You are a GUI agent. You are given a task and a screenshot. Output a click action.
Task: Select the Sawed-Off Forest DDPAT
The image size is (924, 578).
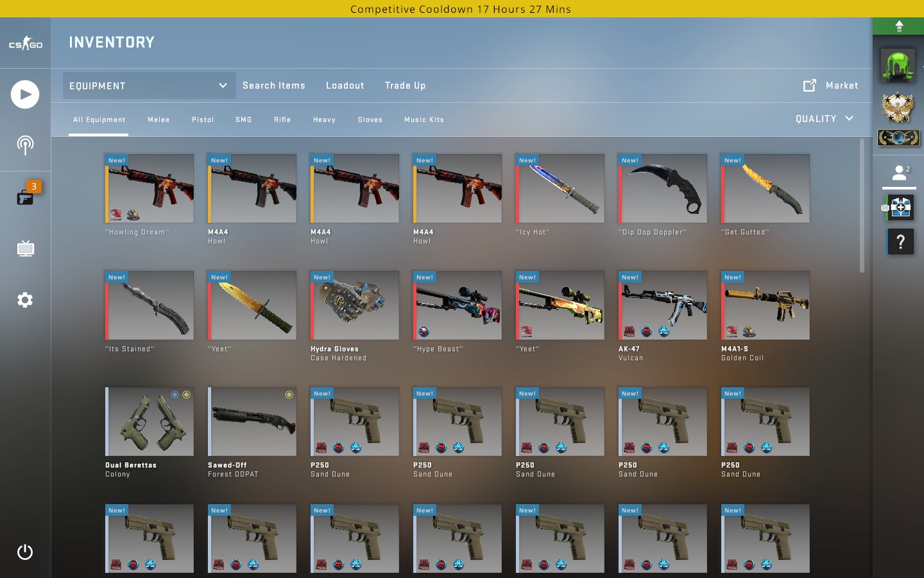pyautogui.click(x=252, y=421)
